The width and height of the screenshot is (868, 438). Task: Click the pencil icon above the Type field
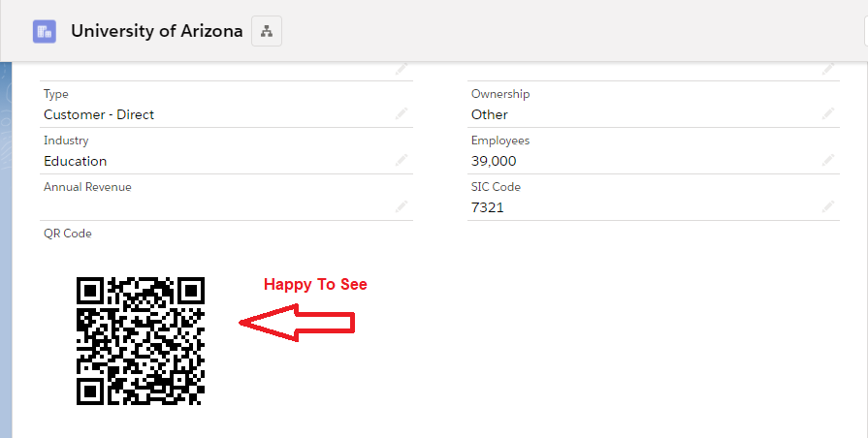402,69
